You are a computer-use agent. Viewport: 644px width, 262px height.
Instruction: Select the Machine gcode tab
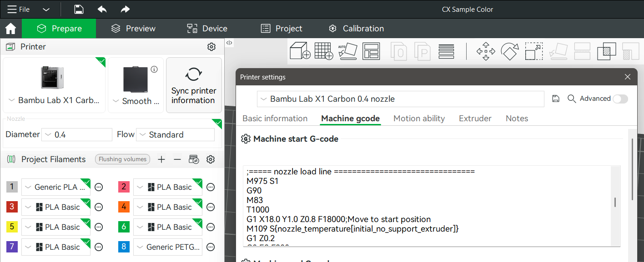pos(350,119)
